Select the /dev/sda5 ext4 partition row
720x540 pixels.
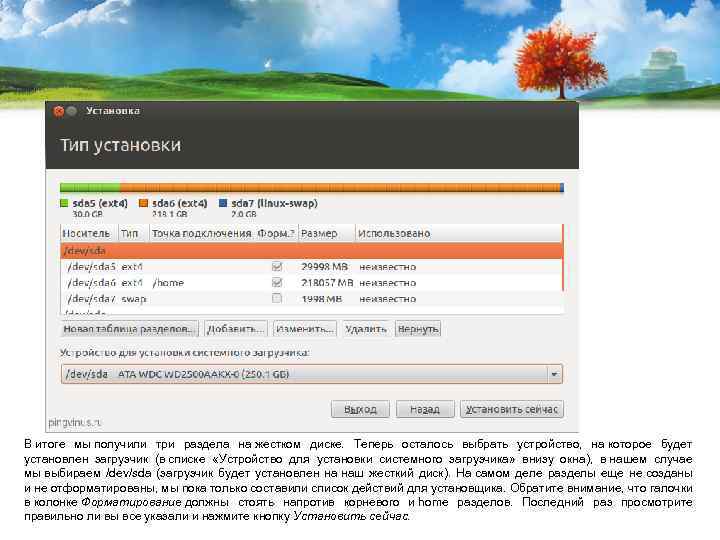(311, 266)
